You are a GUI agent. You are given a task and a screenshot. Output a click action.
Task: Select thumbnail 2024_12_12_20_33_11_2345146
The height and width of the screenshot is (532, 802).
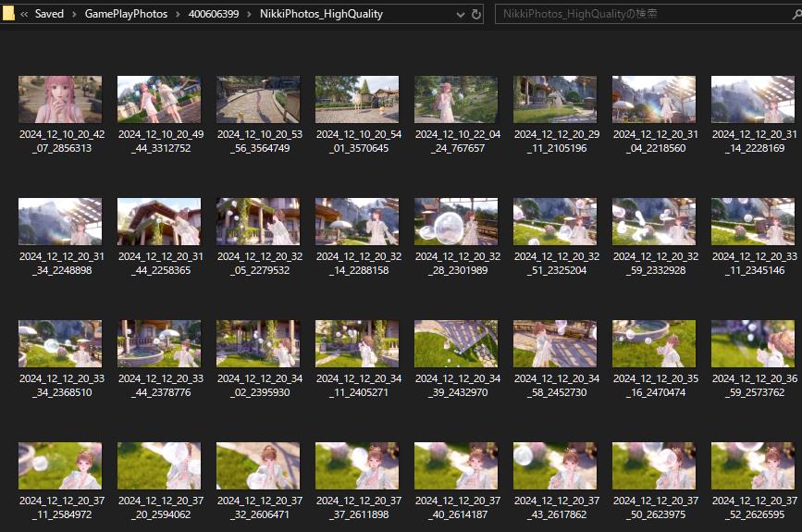coord(753,221)
